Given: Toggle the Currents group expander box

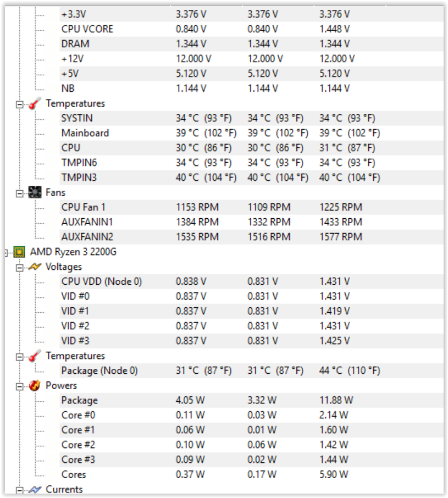Looking at the screenshot, I should click(x=20, y=490).
